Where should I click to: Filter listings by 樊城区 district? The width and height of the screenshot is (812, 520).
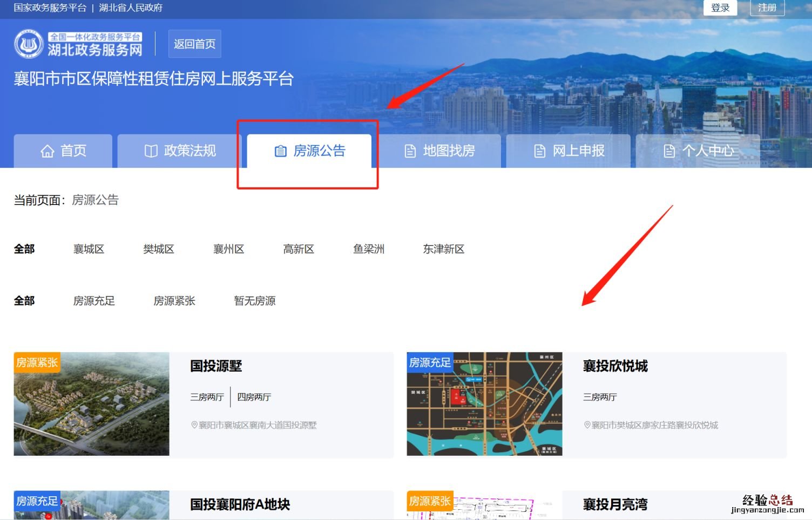pyautogui.click(x=159, y=249)
